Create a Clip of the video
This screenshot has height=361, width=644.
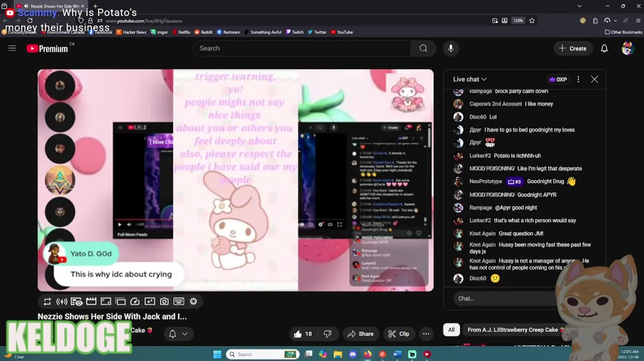(x=398, y=334)
